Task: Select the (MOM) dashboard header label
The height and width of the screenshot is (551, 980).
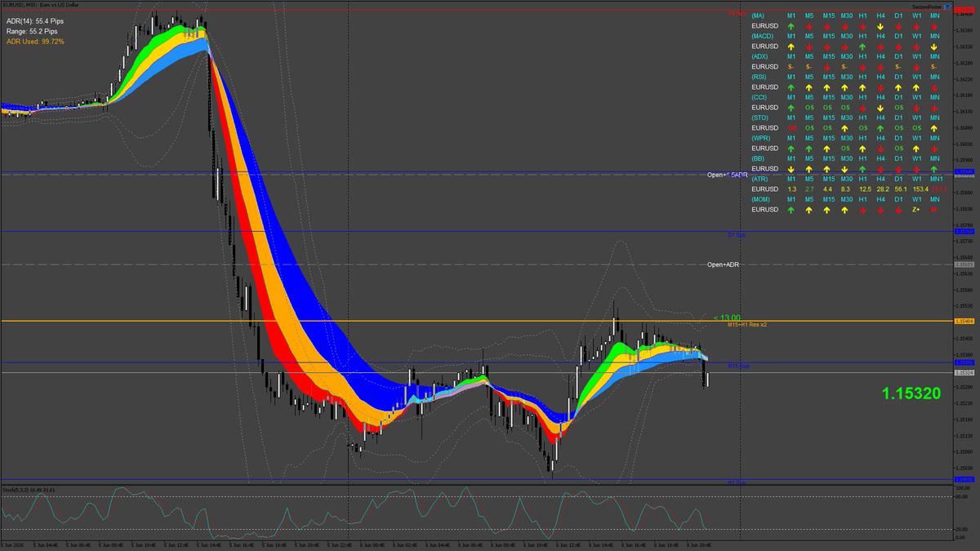Action: click(x=761, y=199)
